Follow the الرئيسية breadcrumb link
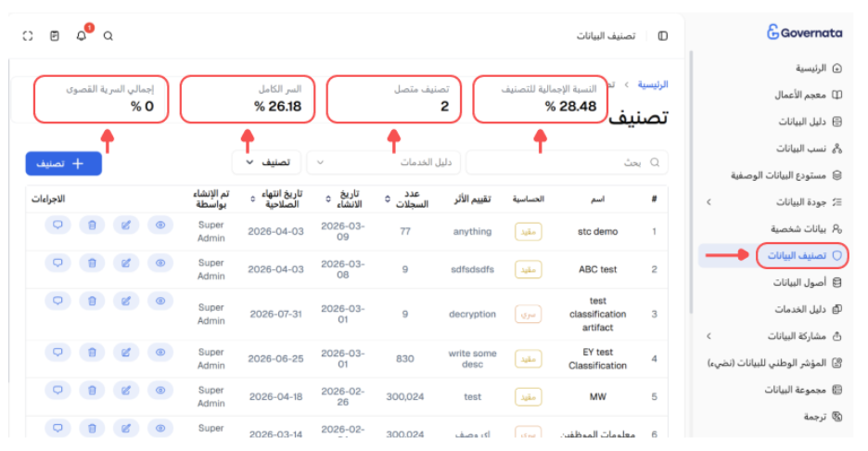This screenshot has height=451, width=868. click(653, 84)
